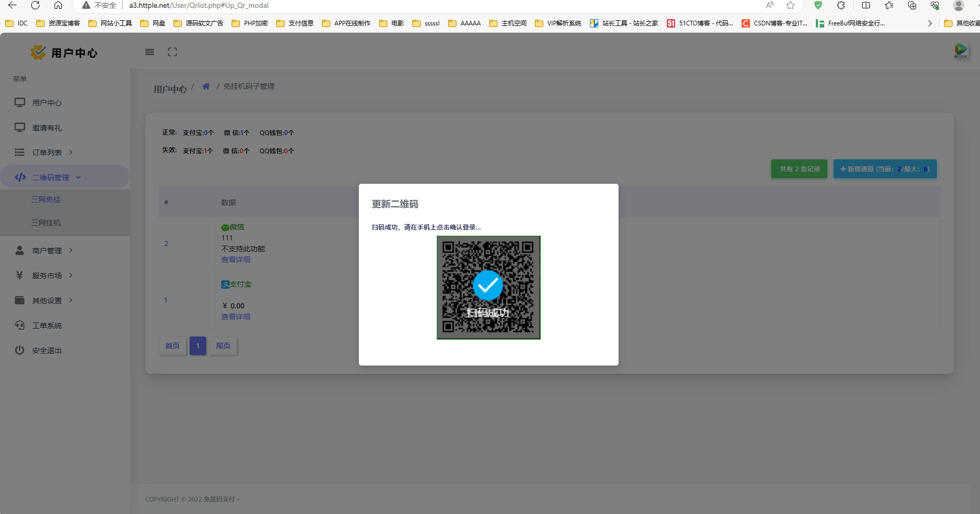This screenshot has height=514, width=980.
Task: Open the 资源宝博客 bookmark folder
Action: click(x=58, y=23)
